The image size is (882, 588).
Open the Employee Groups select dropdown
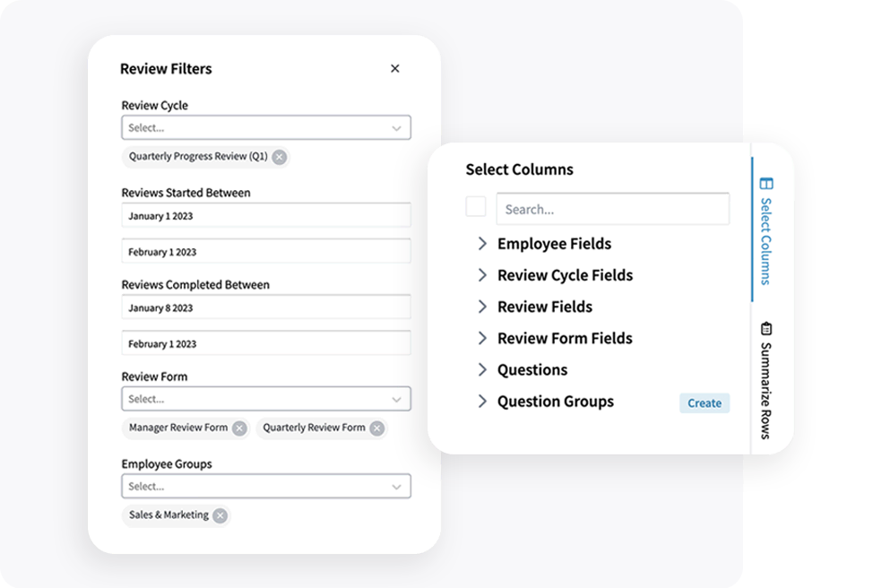[x=265, y=486]
